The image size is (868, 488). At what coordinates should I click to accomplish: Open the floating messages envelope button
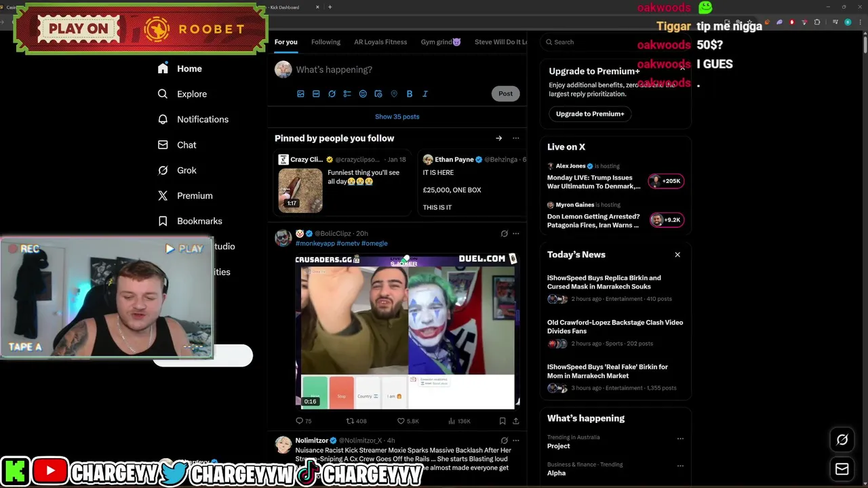(842, 469)
